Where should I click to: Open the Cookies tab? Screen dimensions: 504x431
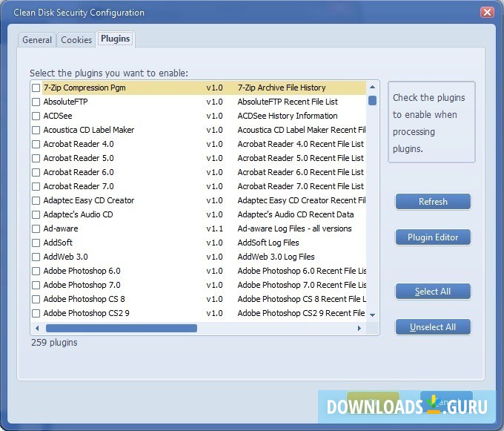tap(76, 40)
